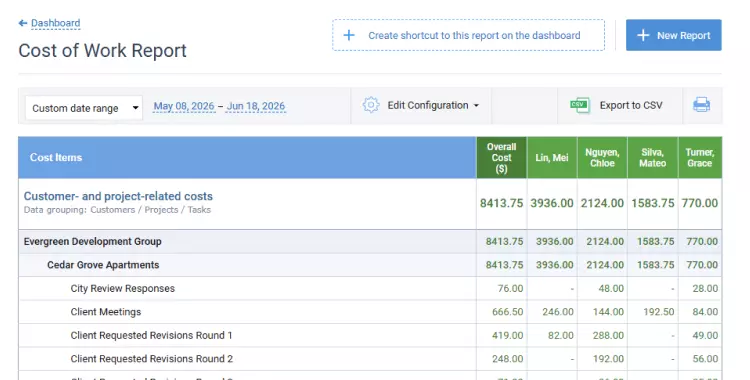Click the Silva, Mateo column header
The height and width of the screenshot is (380, 750).
click(652, 157)
